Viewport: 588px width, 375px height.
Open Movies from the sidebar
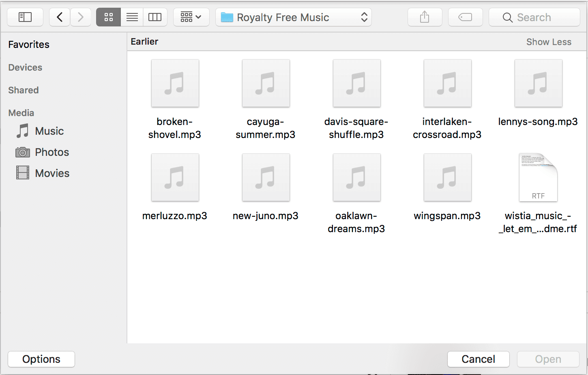click(x=52, y=172)
